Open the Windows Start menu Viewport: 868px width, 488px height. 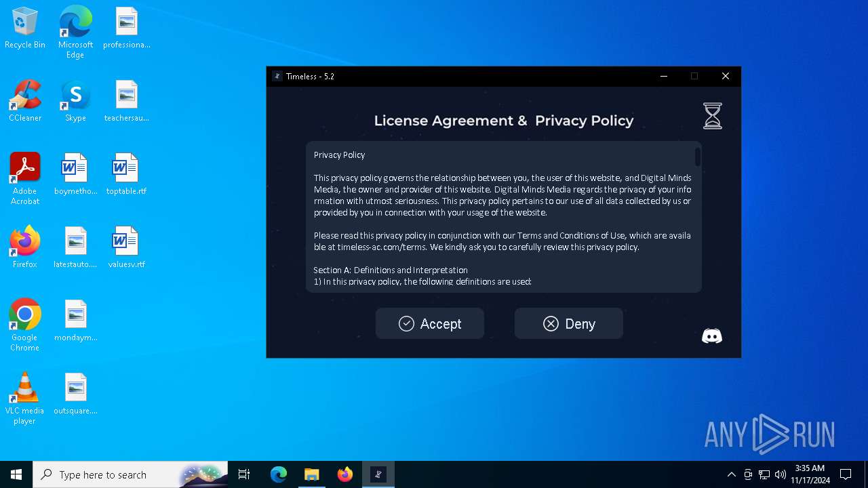pyautogui.click(x=16, y=474)
